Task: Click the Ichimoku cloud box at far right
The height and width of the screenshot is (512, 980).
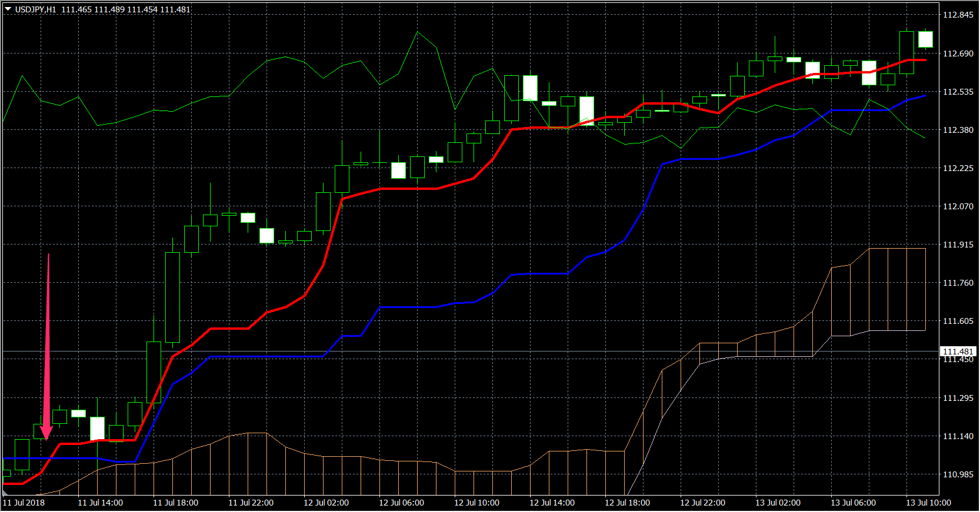Action: 897,289
